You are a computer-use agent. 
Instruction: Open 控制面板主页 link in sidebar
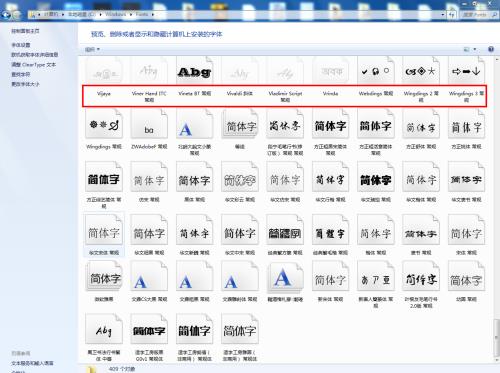[x=25, y=31]
